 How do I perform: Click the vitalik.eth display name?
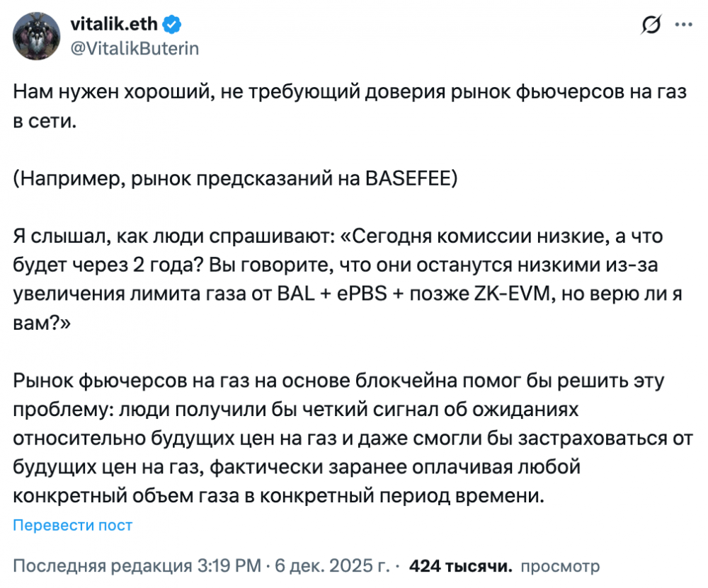pyautogui.click(x=117, y=25)
